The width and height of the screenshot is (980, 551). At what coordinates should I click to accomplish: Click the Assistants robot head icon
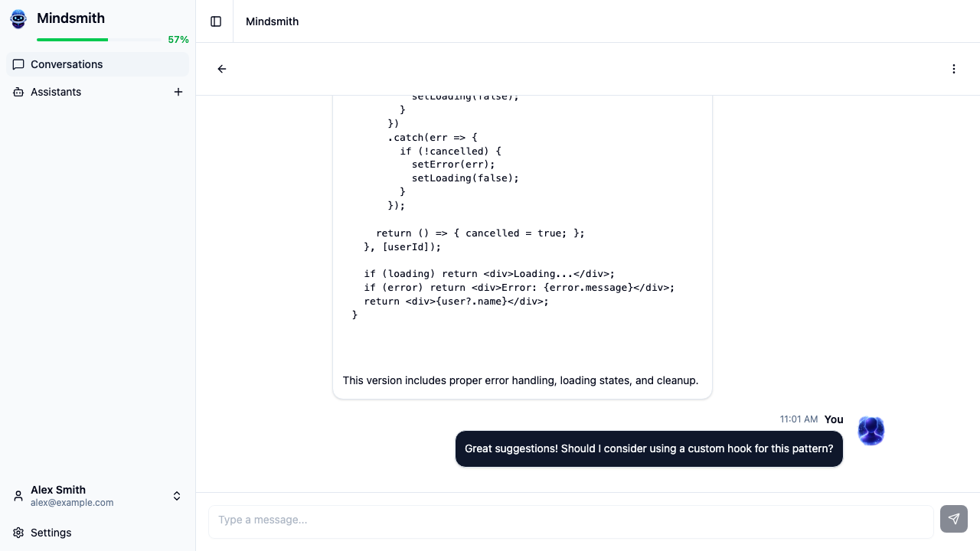click(x=18, y=92)
